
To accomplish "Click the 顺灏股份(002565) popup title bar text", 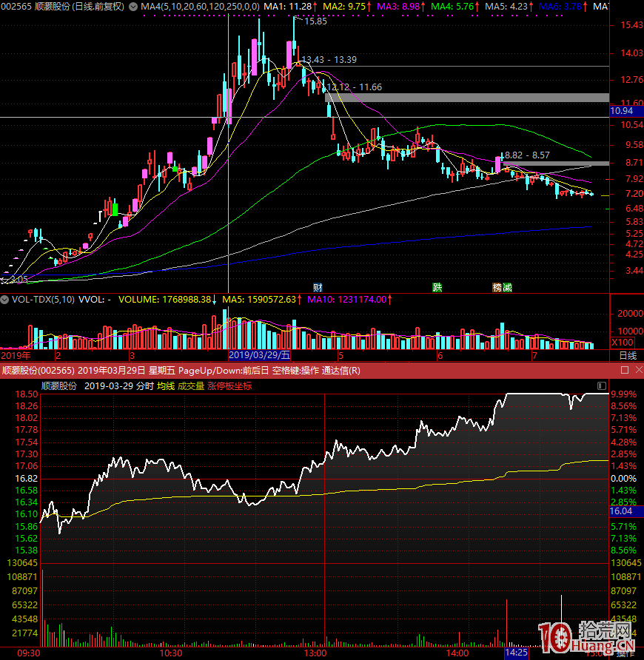I will click(x=38, y=371).
